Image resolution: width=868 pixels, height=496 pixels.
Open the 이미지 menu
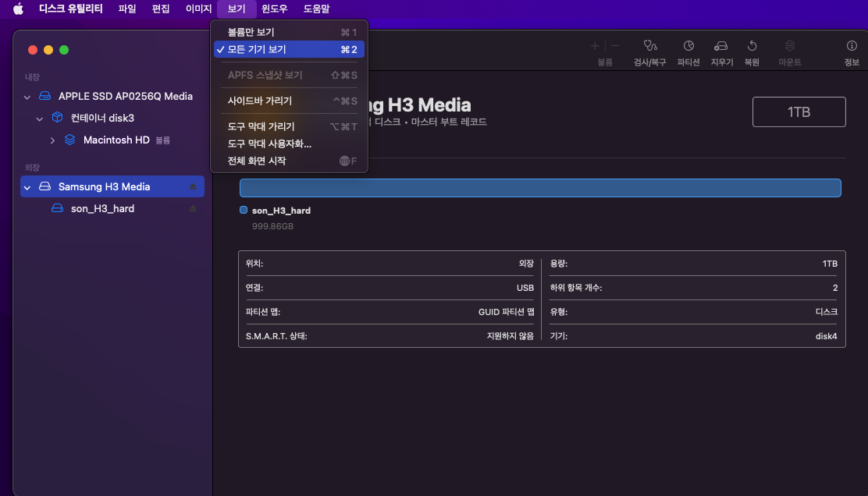tap(198, 9)
